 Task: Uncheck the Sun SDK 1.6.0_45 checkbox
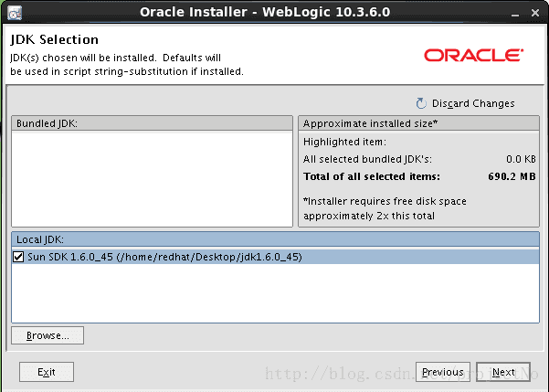tap(18, 257)
